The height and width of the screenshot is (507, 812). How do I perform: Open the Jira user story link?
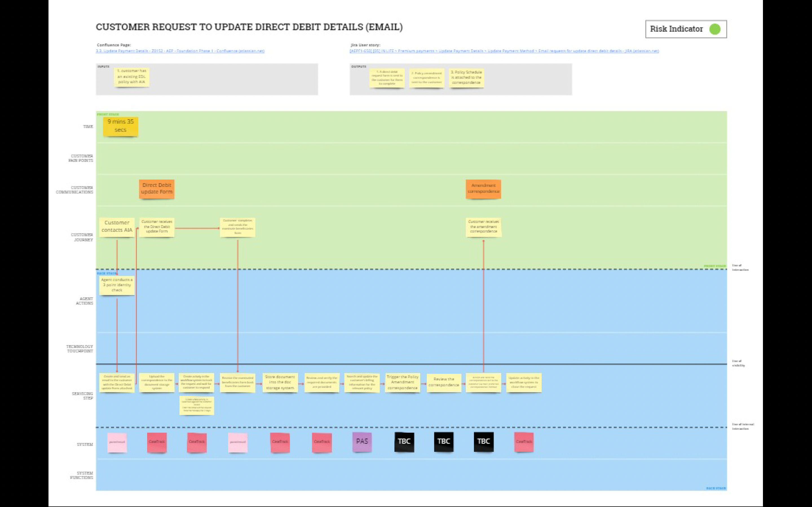[x=504, y=51]
